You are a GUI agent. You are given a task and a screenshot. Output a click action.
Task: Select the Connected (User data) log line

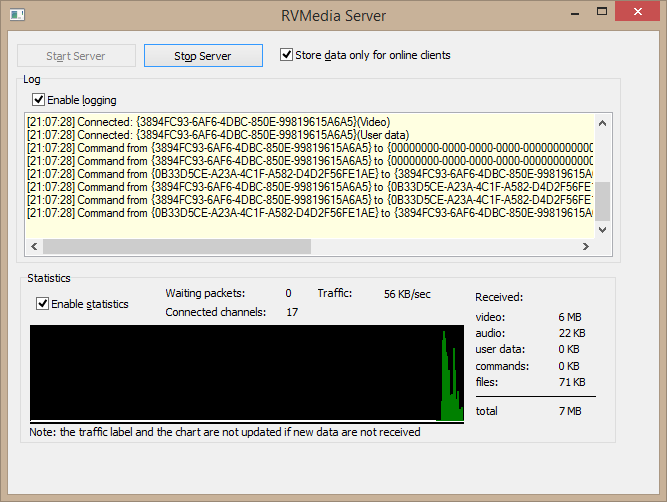coord(217,134)
